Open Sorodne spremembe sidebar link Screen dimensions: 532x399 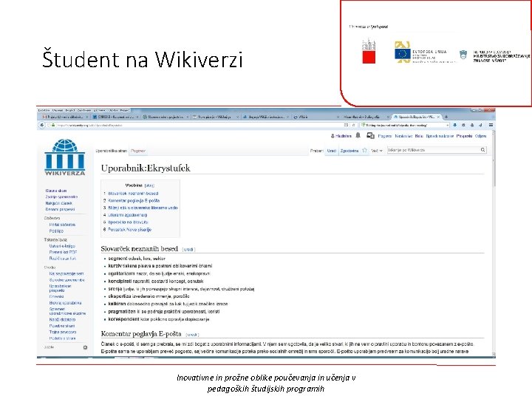tap(66, 280)
